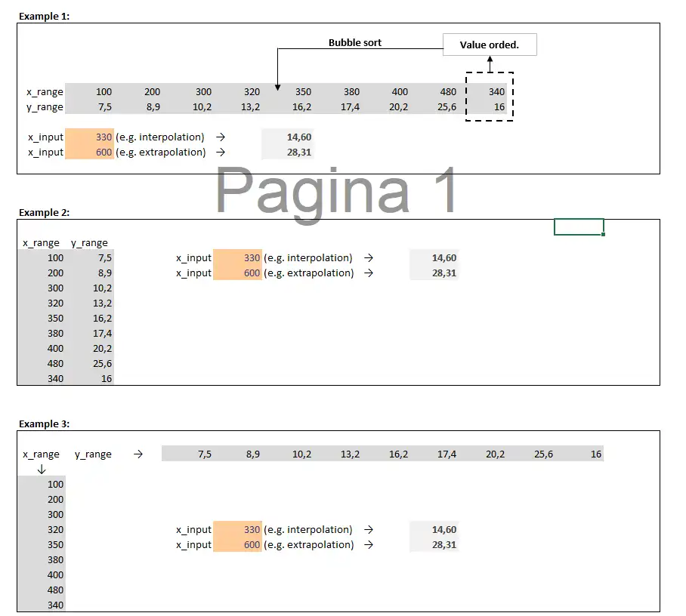Select x_range cell 380 in Example 3
The image size is (686, 616).
pyautogui.click(x=42, y=559)
